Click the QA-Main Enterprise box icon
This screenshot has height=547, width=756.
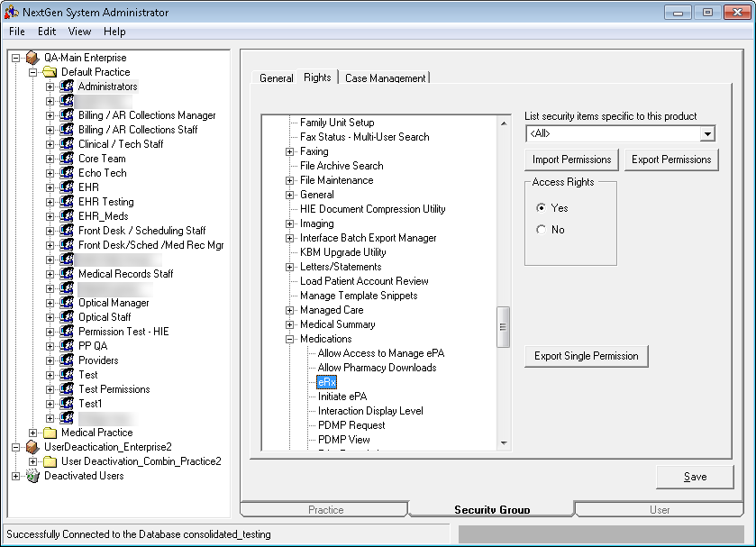(x=32, y=58)
